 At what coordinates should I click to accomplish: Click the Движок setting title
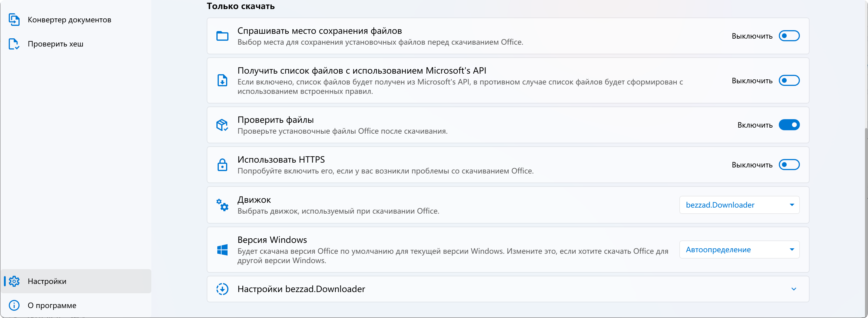(254, 200)
